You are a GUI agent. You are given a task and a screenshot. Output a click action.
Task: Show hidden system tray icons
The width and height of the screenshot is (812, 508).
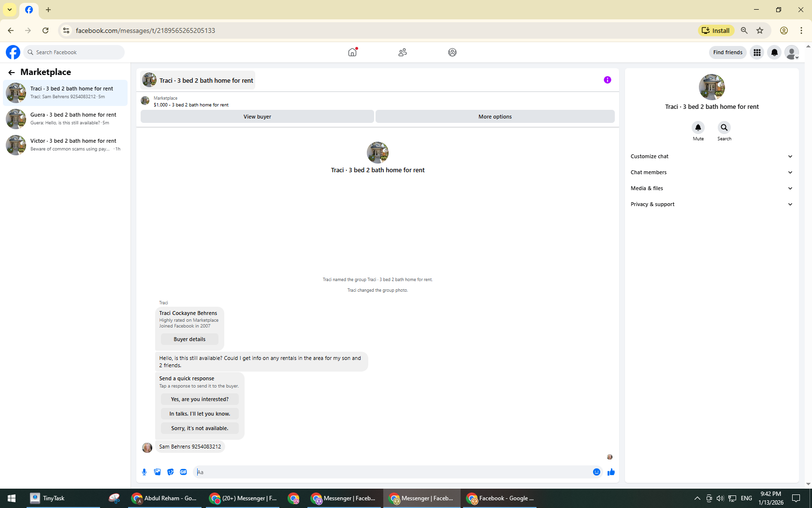pos(697,498)
